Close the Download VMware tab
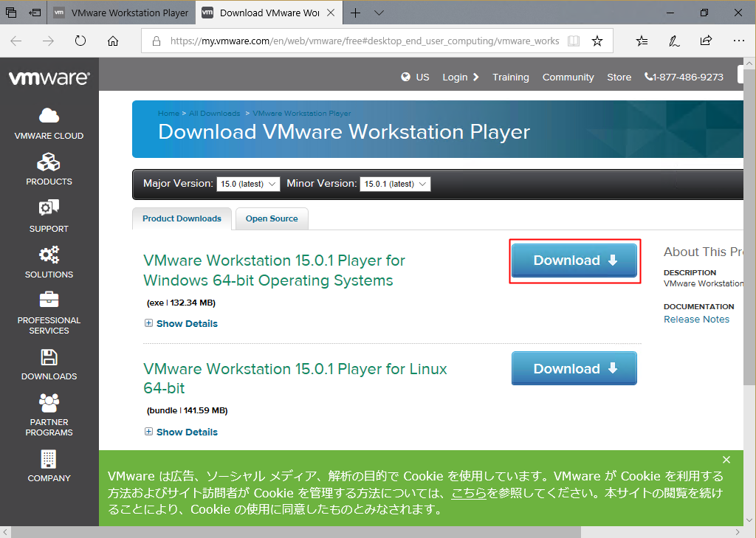Viewport: 756px width, 538px height. (331, 13)
